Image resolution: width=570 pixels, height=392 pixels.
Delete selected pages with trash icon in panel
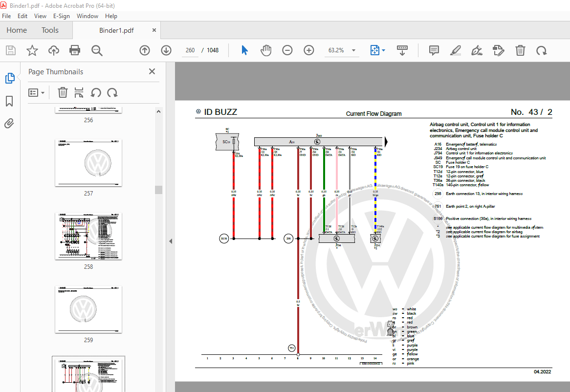click(x=63, y=92)
